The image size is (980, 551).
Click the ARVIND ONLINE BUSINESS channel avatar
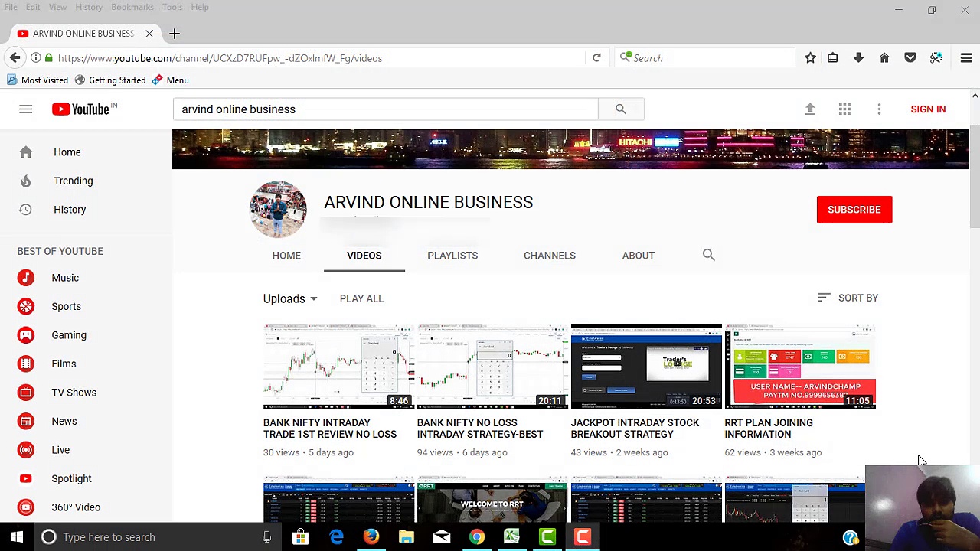(278, 209)
